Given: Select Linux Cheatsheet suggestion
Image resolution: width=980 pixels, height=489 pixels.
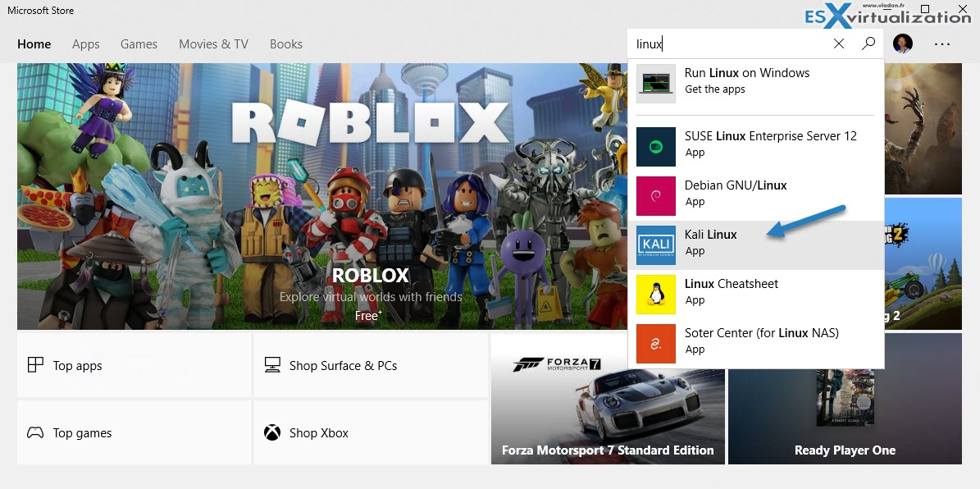Looking at the screenshot, I should point(755,295).
